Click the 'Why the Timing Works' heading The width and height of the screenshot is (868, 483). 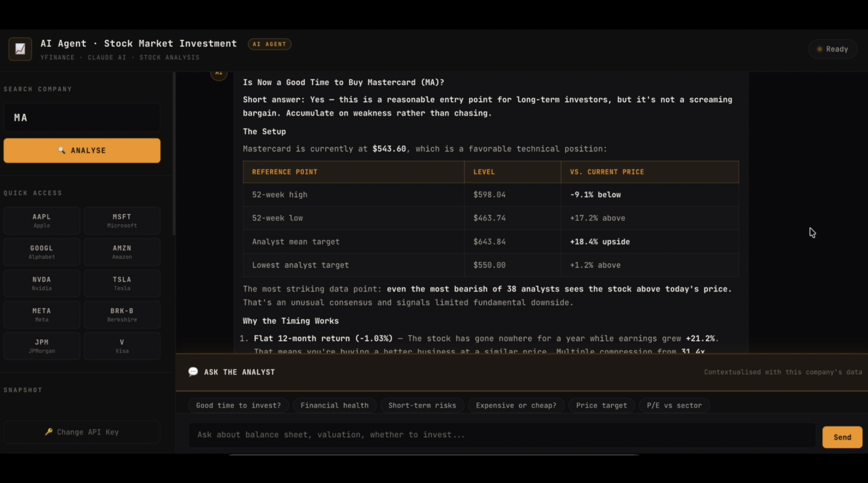point(290,321)
